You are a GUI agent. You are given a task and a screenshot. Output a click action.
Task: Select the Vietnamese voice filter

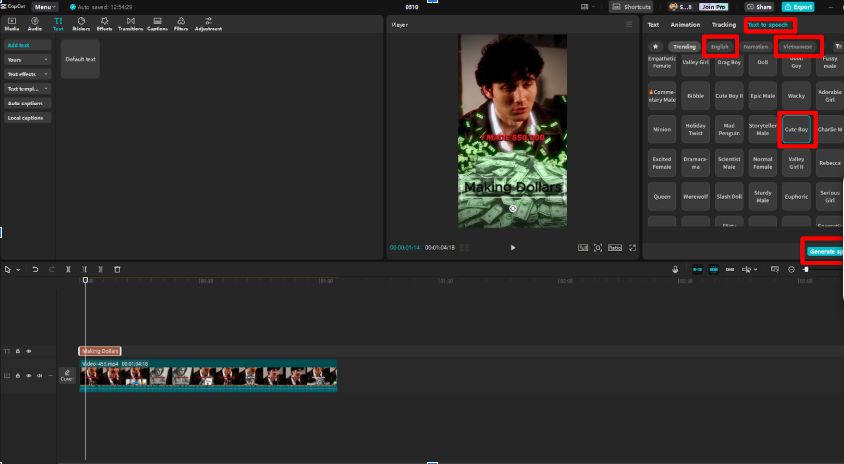(798, 47)
